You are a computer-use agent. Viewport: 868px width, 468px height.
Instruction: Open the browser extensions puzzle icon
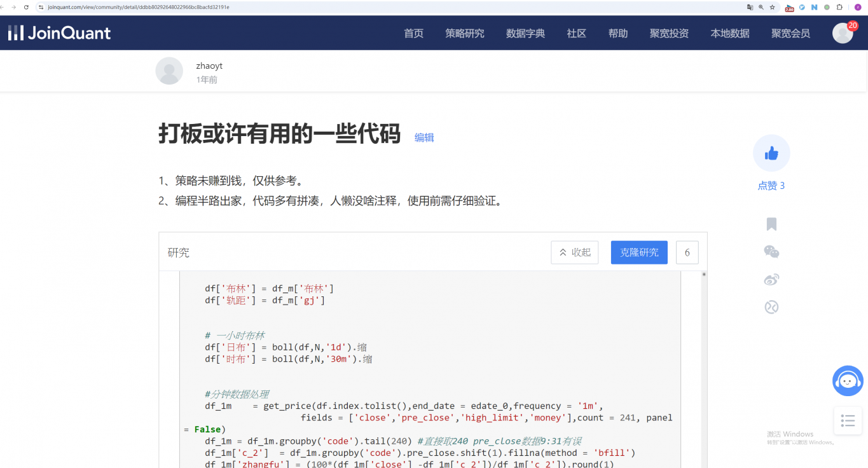pyautogui.click(x=839, y=7)
